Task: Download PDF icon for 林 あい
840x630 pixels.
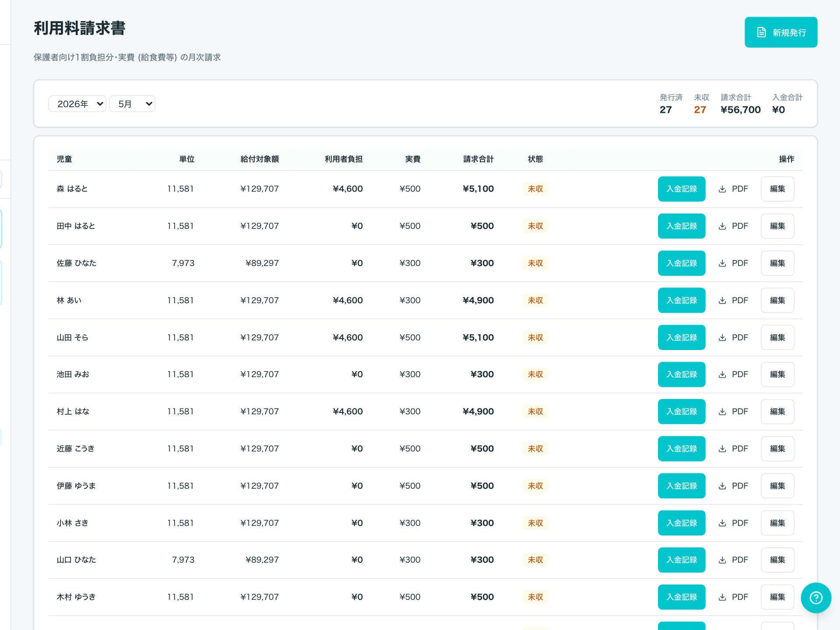Action: 722,301
